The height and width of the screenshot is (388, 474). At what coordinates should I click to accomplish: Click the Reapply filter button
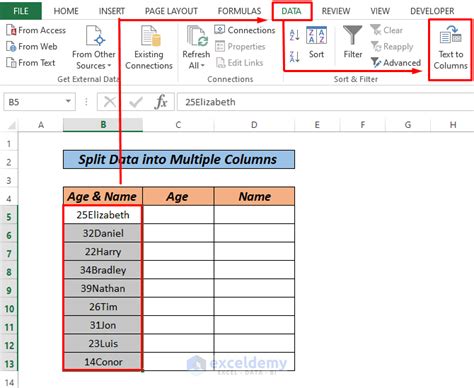click(x=392, y=46)
